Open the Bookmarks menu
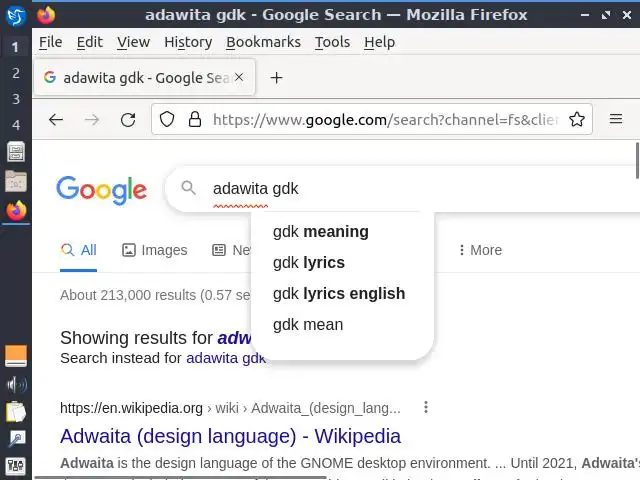 point(263,42)
